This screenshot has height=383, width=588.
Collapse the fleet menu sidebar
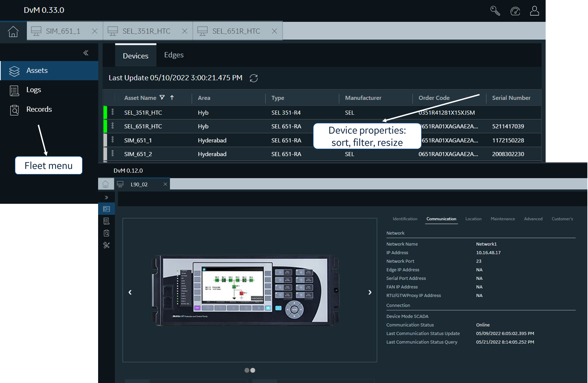[86, 53]
